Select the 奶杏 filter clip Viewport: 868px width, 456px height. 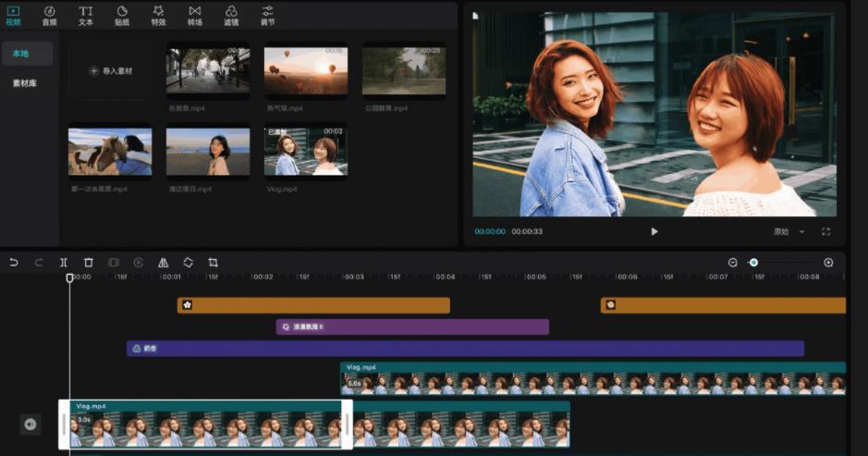point(465,349)
